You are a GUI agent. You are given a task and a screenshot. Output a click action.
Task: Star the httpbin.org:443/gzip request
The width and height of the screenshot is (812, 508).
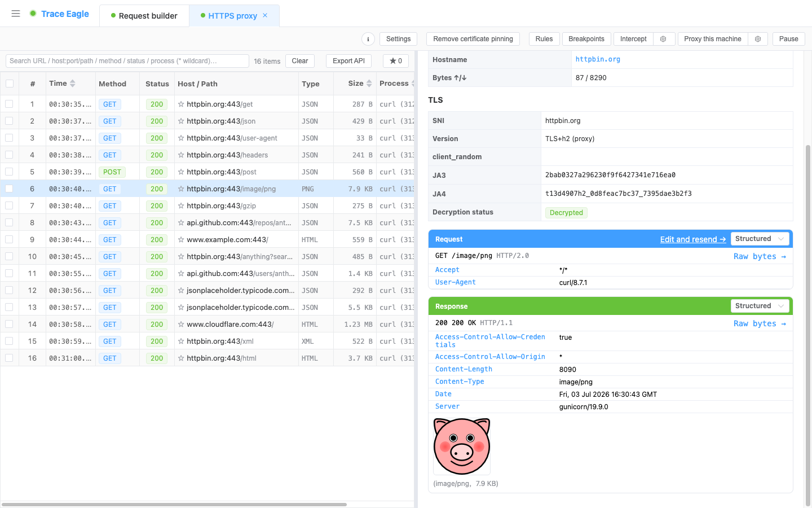pyautogui.click(x=181, y=205)
